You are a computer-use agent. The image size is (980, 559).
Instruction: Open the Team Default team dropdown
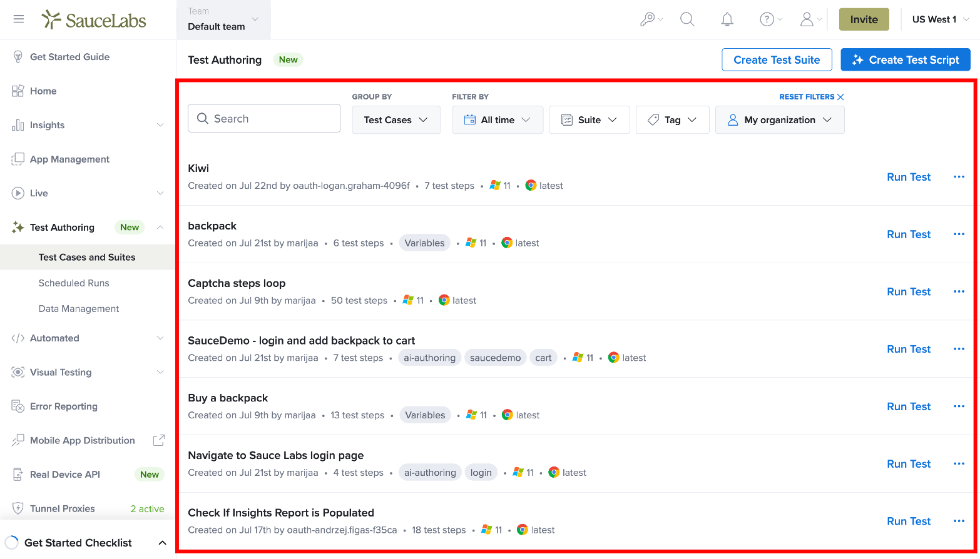pos(223,19)
